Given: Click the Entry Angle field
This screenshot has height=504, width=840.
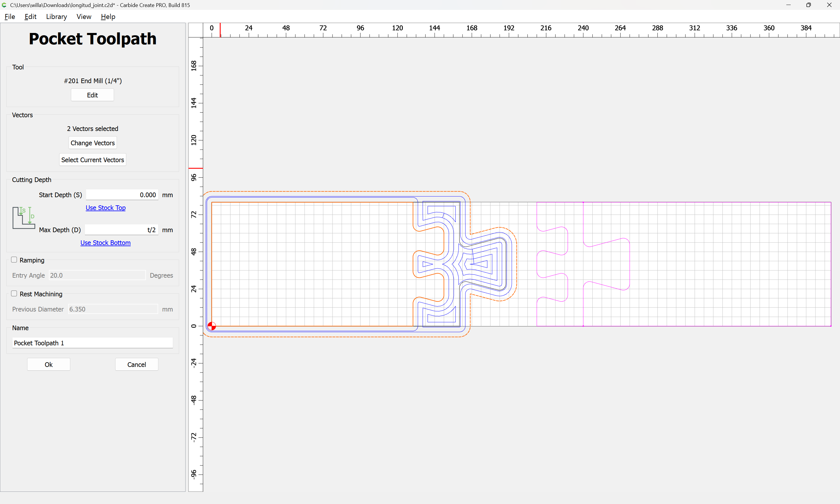Looking at the screenshot, I should tap(97, 275).
